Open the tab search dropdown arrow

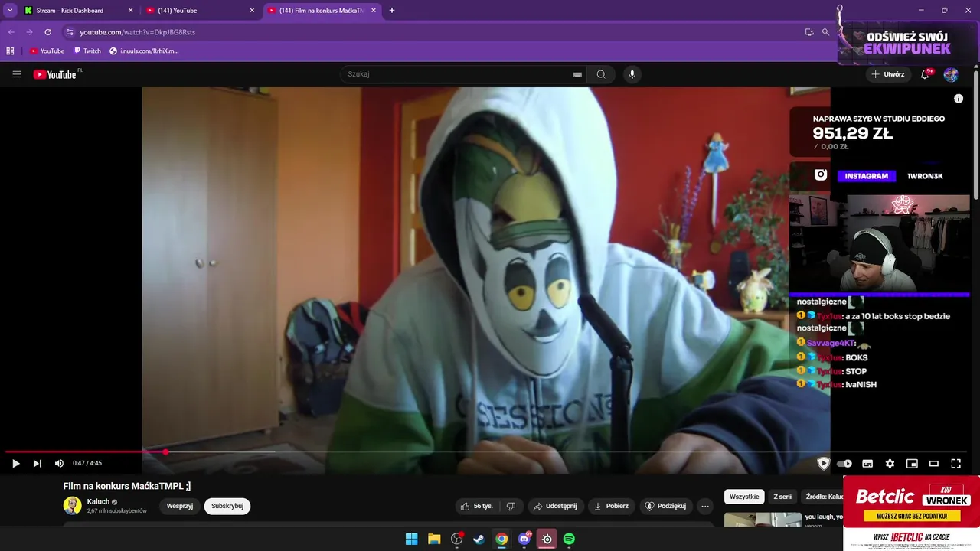click(9, 11)
